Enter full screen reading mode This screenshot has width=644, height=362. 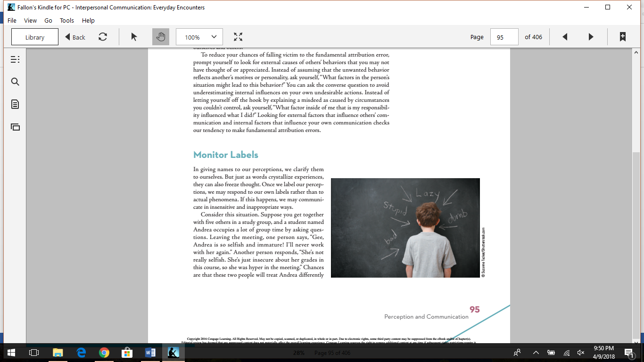pyautogui.click(x=238, y=36)
